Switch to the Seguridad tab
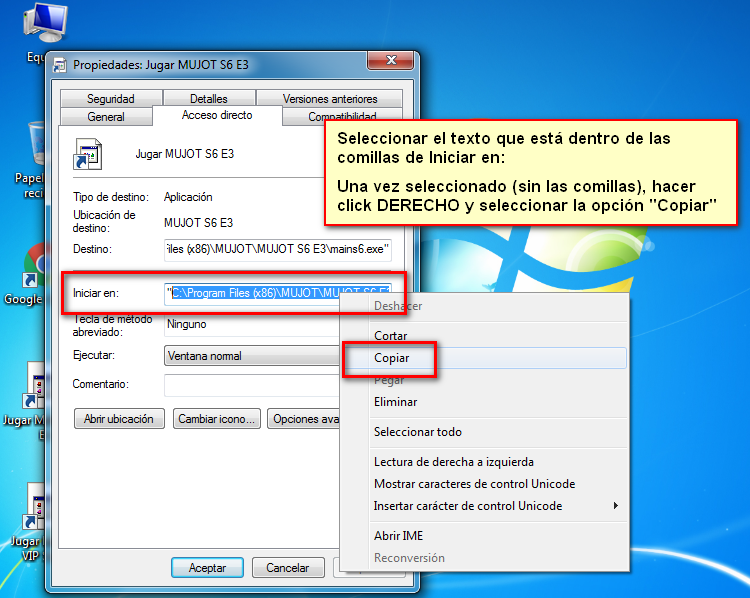This screenshot has width=750, height=598. (110, 99)
